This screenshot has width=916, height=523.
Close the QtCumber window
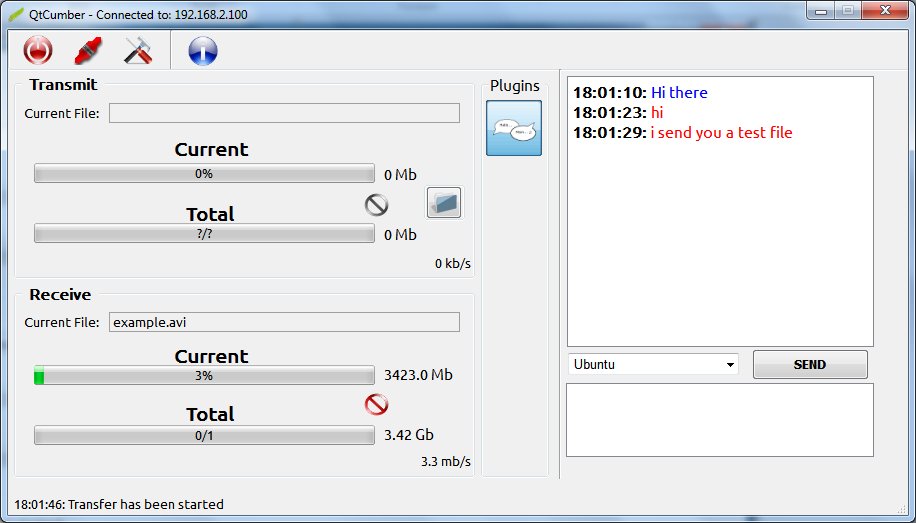coord(885,11)
